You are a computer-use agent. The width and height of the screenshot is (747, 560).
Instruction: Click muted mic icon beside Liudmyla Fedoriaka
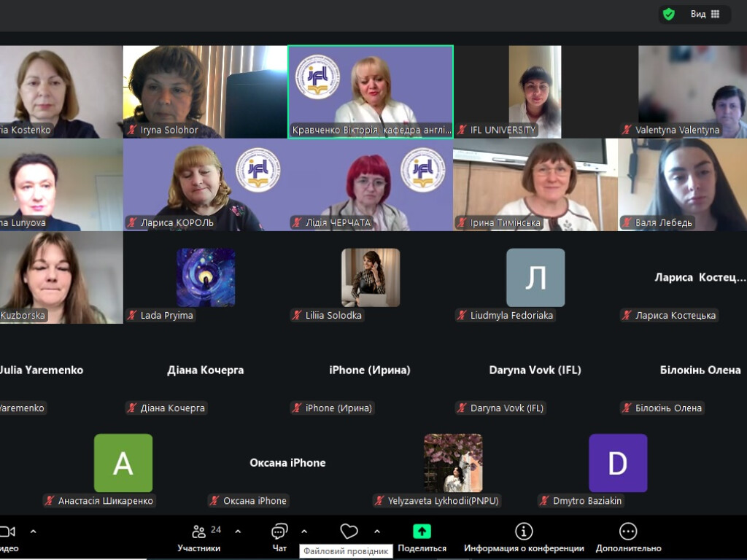pos(462,315)
